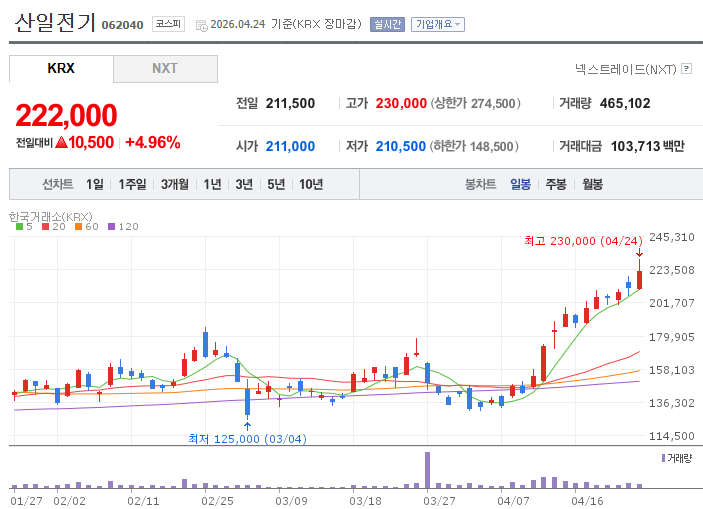703x509 pixels.
Task: Select the 3개월 line chart range
Action: click(x=175, y=184)
